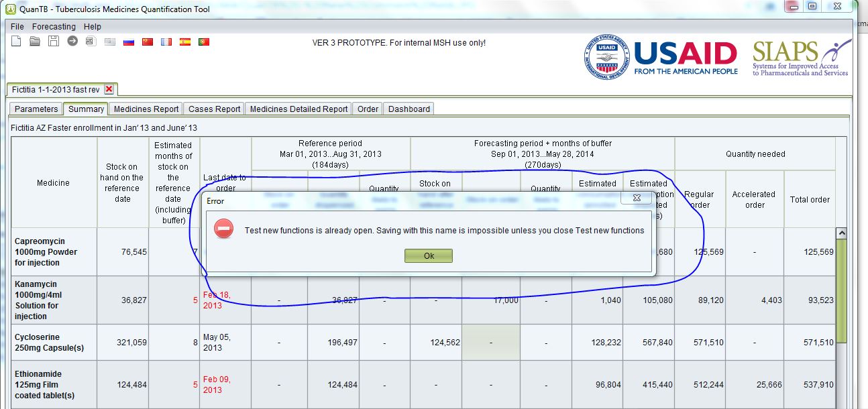Click the Quantity needed header
The image size is (868, 409).
(x=755, y=154)
